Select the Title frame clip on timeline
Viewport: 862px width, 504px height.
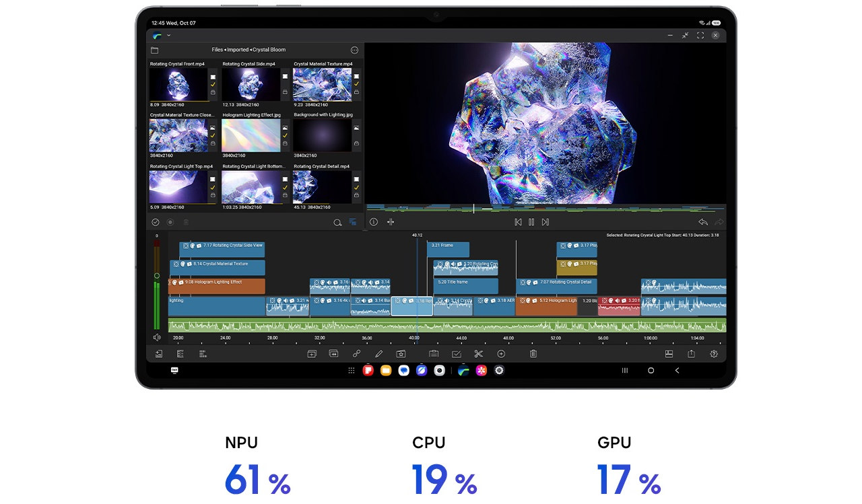click(465, 286)
